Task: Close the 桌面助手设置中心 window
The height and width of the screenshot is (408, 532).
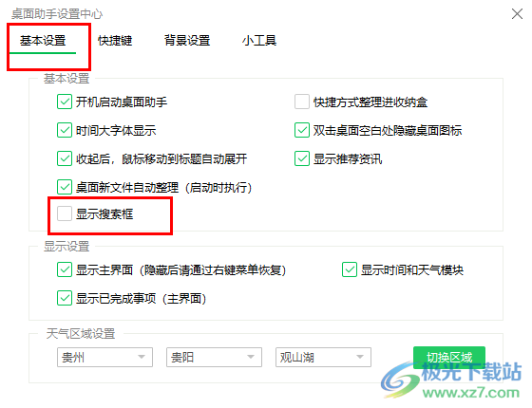Action: (x=517, y=14)
